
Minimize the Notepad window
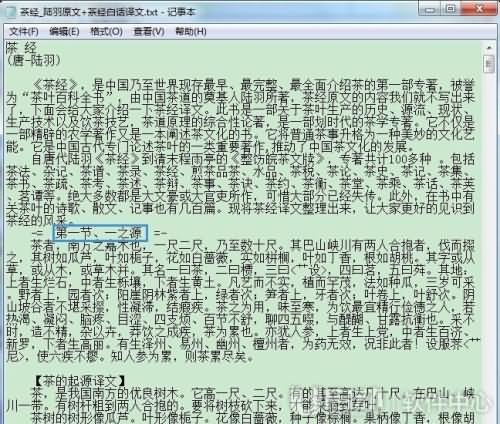click(x=430, y=9)
